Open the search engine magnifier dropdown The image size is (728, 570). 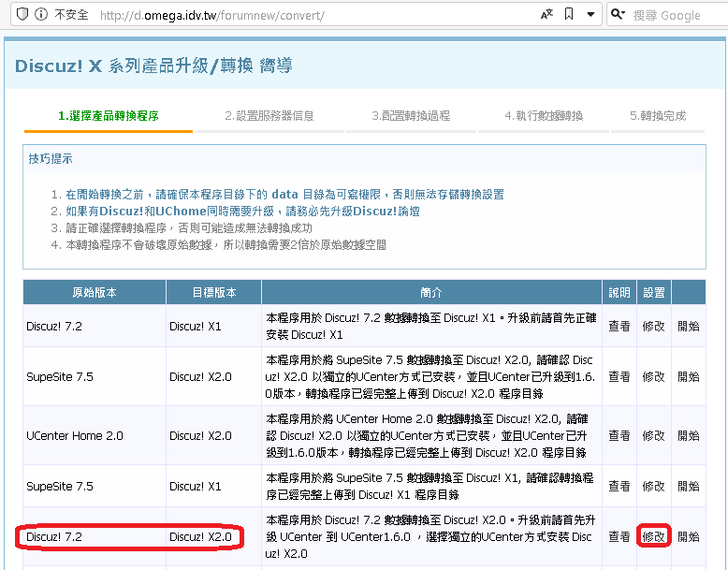[618, 14]
